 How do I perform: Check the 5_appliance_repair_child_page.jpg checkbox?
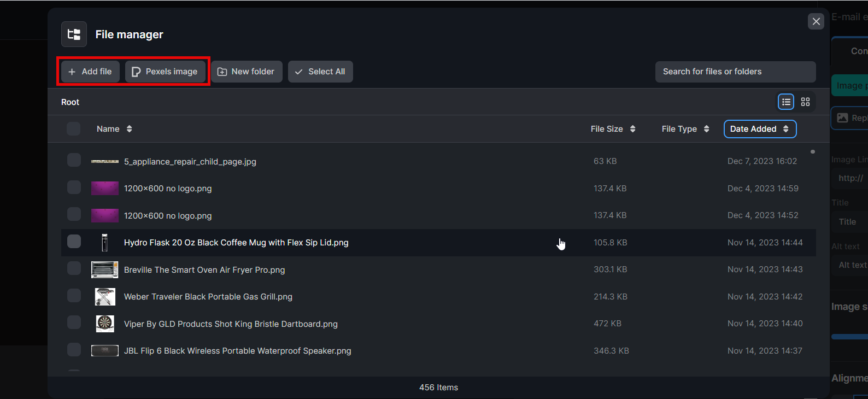74,160
